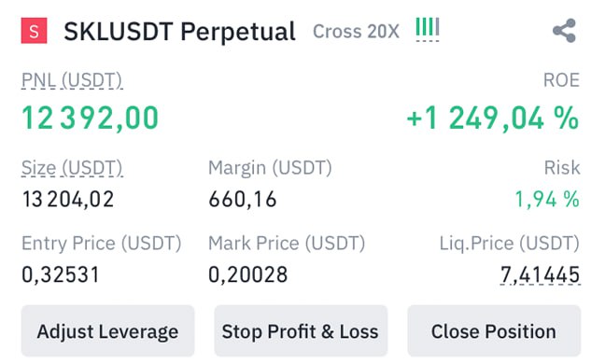Screen dimensions: 605x364
Task: Tap the ROE label text
Action: pos(561,80)
